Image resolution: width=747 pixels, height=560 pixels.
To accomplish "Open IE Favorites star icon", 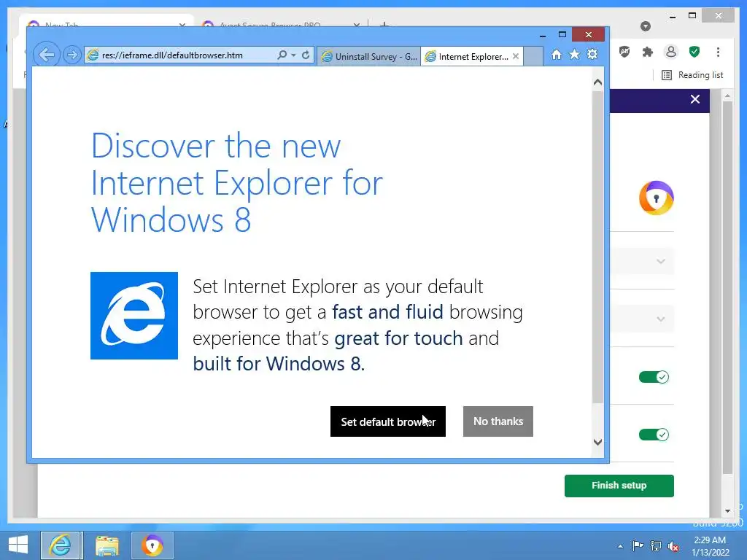I will pos(575,54).
